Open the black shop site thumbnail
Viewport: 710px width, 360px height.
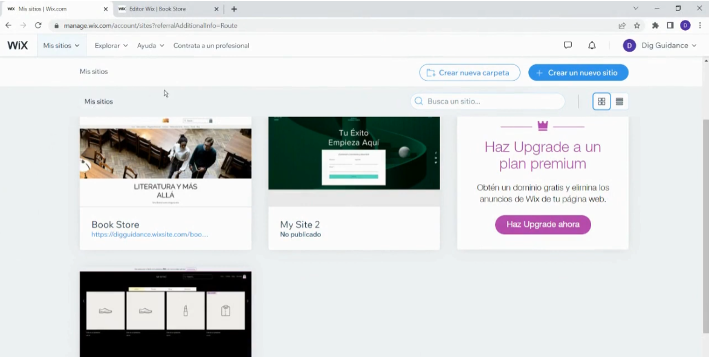point(166,314)
